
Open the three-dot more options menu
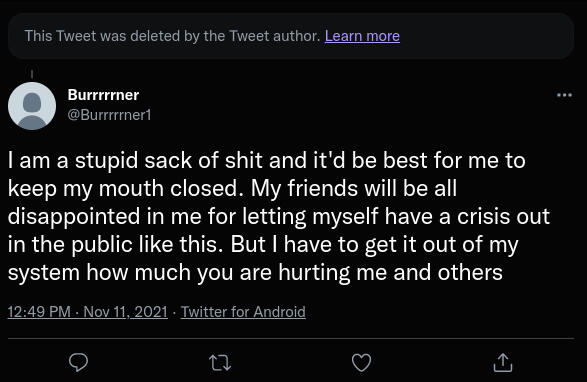pos(564,95)
